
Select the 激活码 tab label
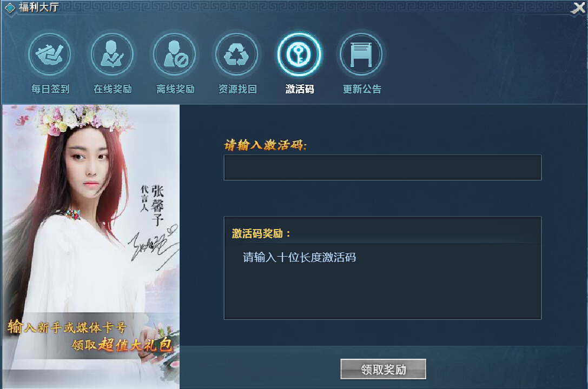pyautogui.click(x=300, y=89)
